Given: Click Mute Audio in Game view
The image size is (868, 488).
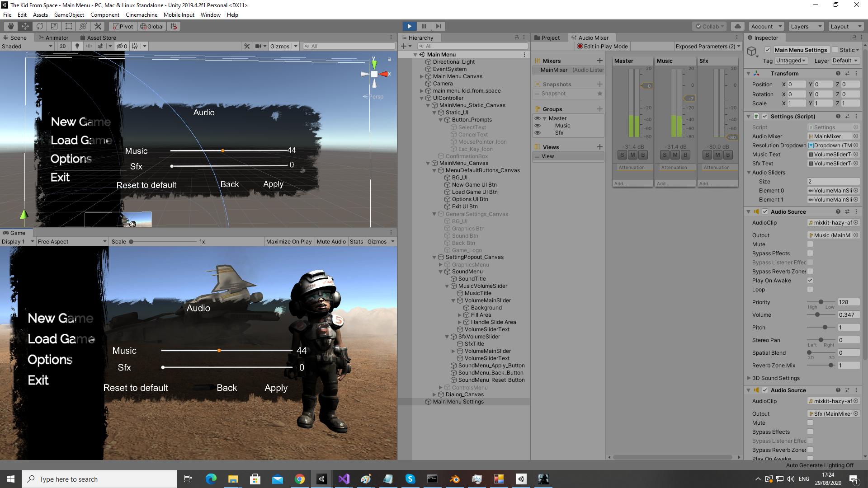Looking at the screenshot, I should (331, 242).
